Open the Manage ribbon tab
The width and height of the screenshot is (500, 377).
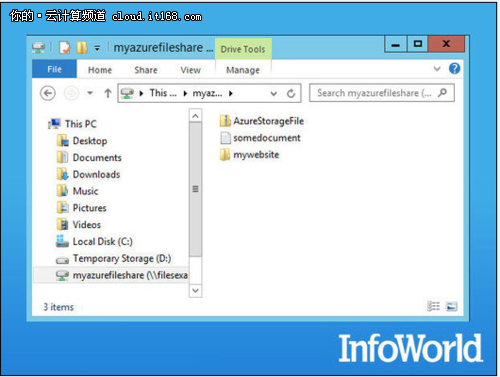(243, 70)
